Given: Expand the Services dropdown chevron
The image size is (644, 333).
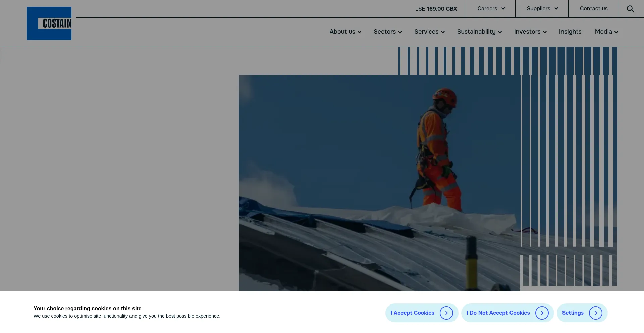Looking at the screenshot, I should (x=443, y=32).
